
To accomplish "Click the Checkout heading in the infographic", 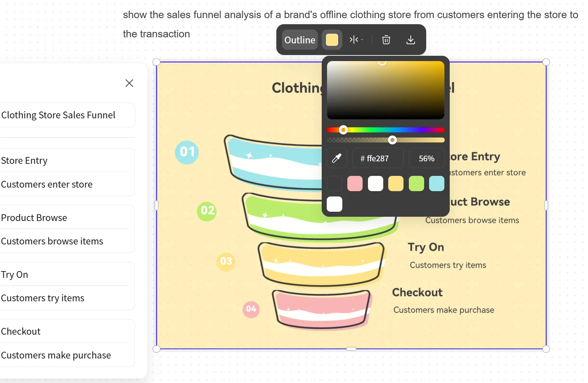I will point(417,292).
